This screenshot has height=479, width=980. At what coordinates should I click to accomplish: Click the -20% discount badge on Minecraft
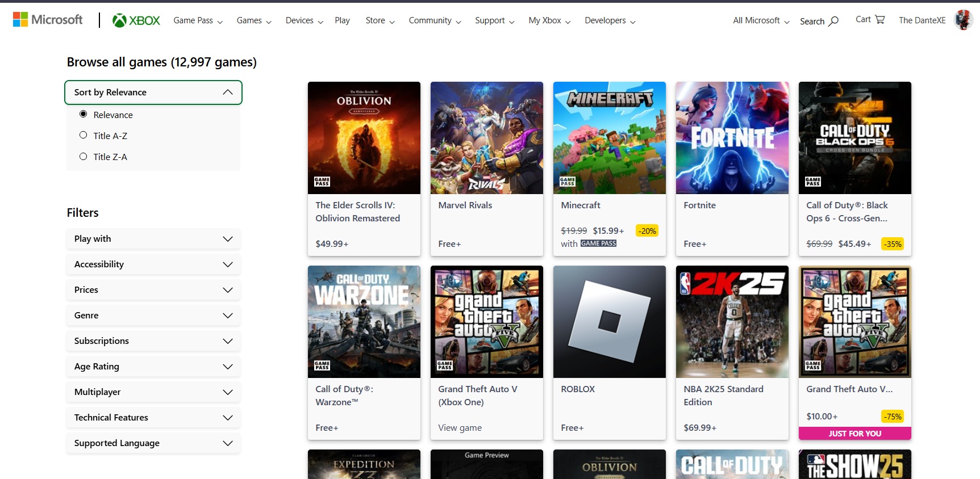click(x=647, y=230)
